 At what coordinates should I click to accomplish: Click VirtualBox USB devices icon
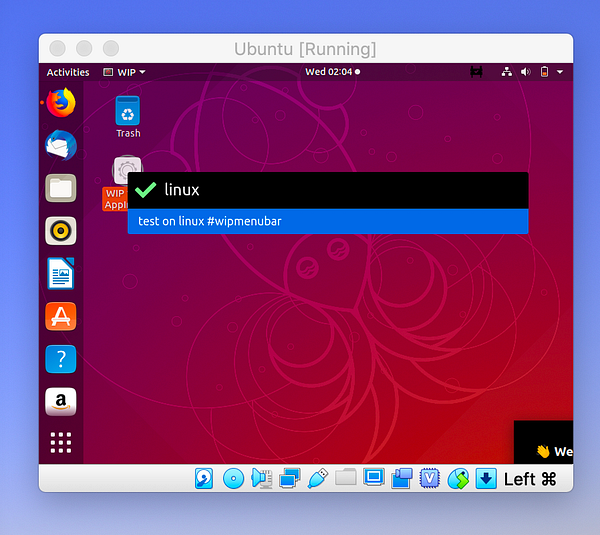[318, 478]
